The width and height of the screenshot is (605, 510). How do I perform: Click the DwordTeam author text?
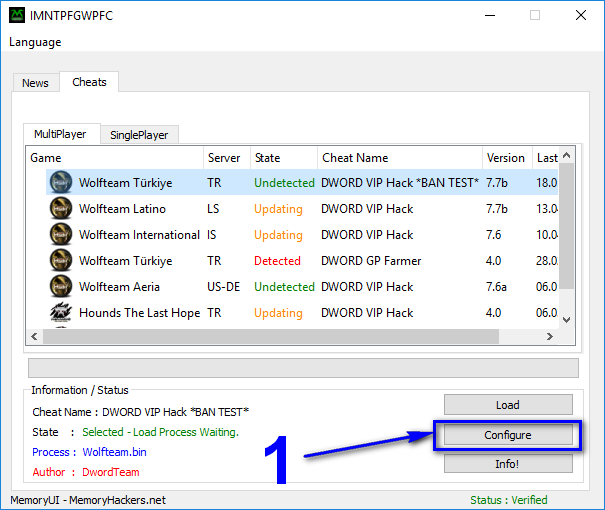coord(111,472)
